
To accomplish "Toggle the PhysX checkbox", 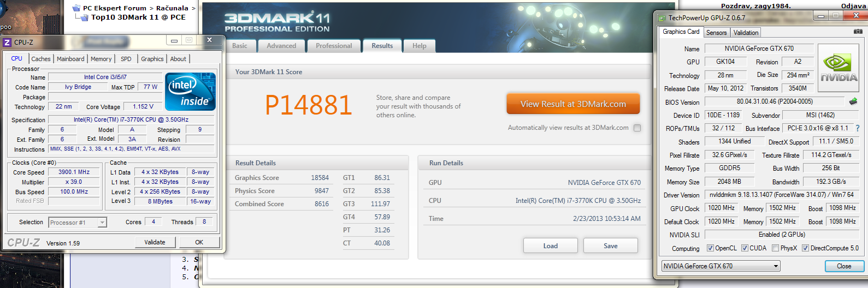I will click(776, 248).
